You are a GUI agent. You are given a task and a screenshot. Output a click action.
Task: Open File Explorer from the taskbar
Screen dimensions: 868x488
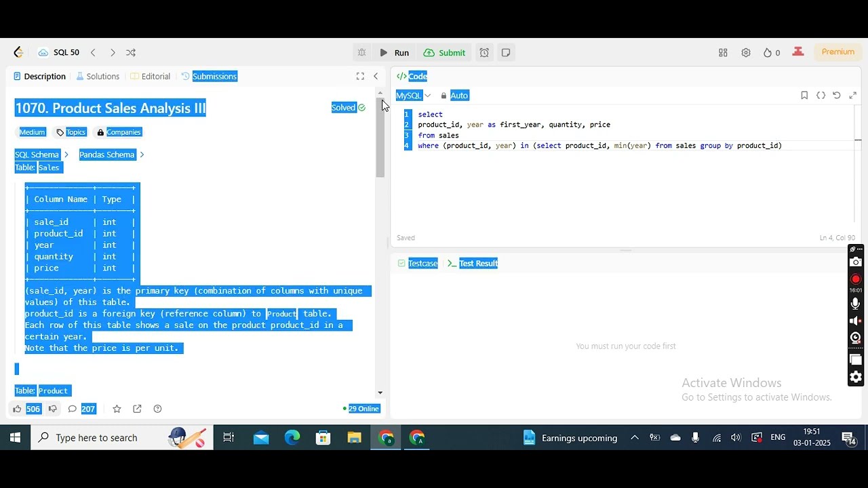355,438
